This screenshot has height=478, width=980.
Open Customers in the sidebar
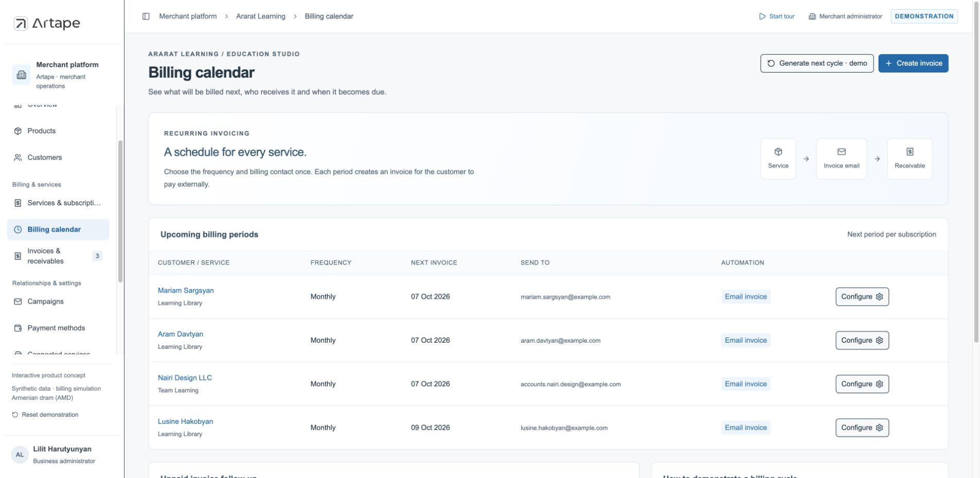click(x=58, y=158)
